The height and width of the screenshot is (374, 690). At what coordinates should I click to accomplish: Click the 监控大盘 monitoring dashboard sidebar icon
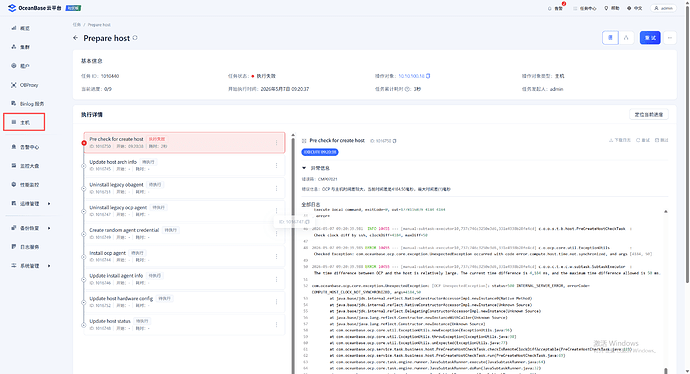pos(14,166)
